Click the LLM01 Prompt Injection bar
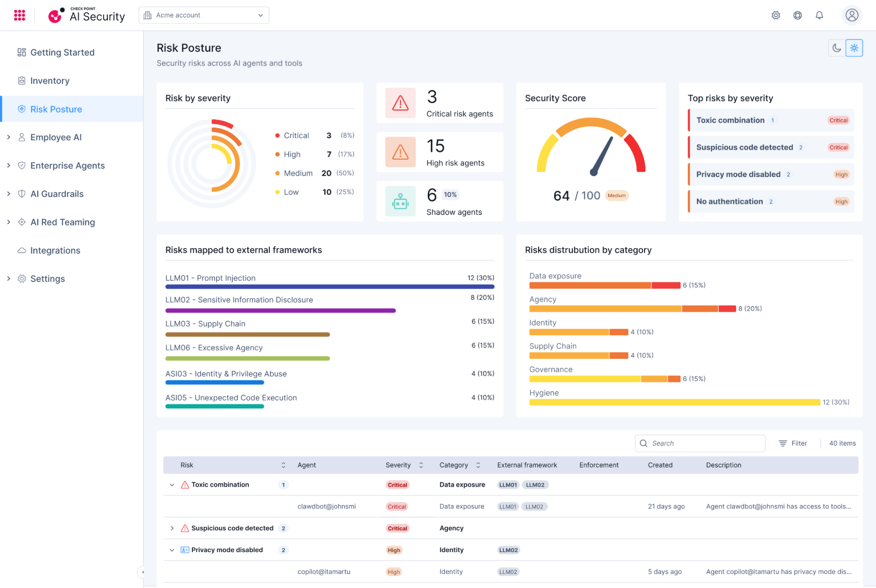This screenshot has width=876, height=588. (x=330, y=287)
